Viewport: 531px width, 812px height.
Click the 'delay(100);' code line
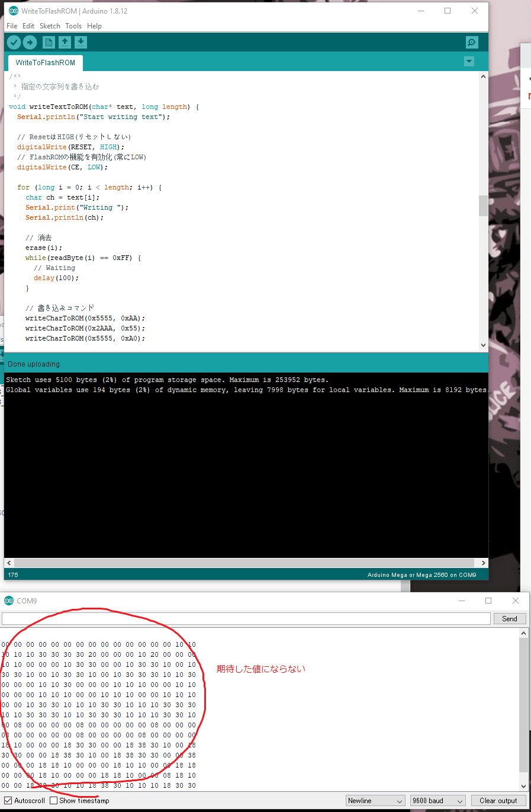(56, 278)
